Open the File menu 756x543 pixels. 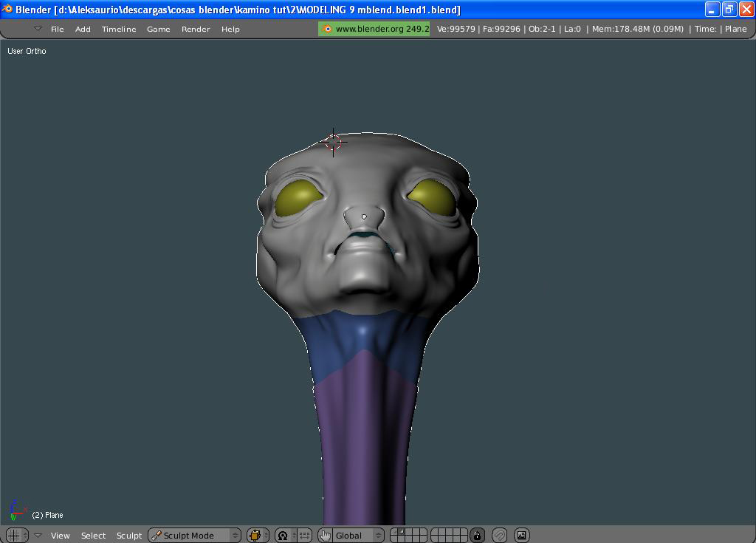58,29
